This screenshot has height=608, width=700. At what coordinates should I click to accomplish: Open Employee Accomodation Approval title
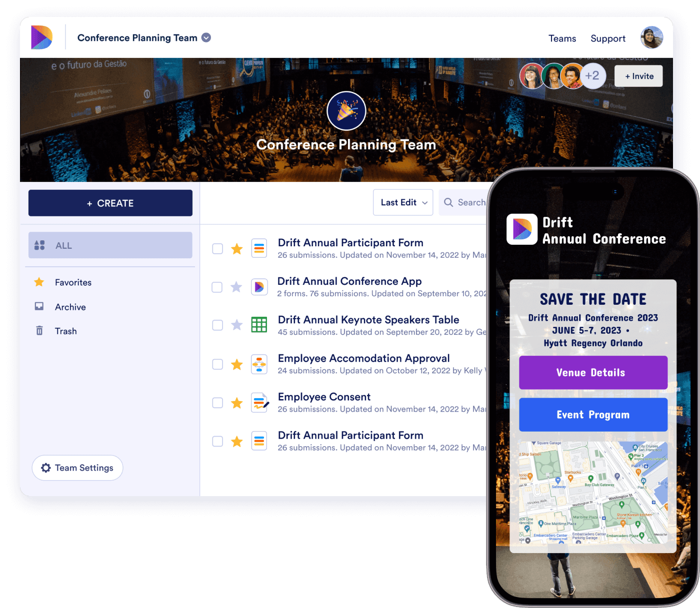coord(364,358)
